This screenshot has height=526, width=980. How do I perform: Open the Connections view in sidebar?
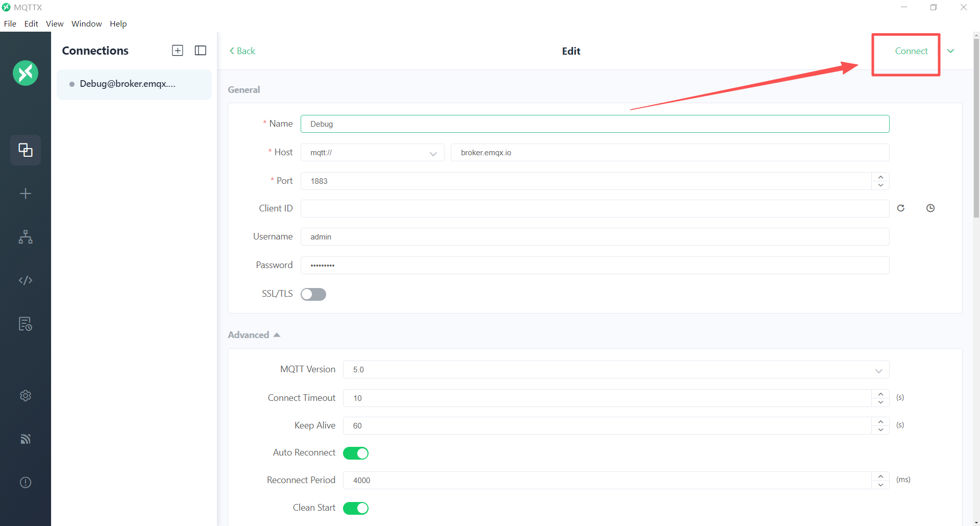pos(26,150)
